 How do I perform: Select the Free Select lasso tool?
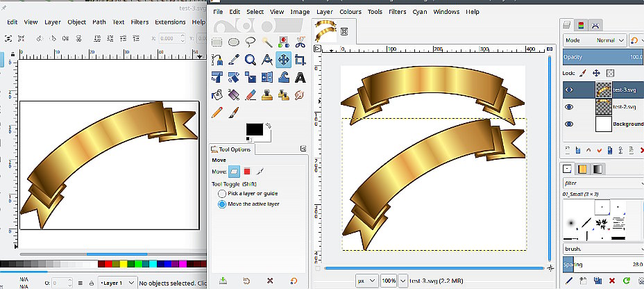pos(250,42)
